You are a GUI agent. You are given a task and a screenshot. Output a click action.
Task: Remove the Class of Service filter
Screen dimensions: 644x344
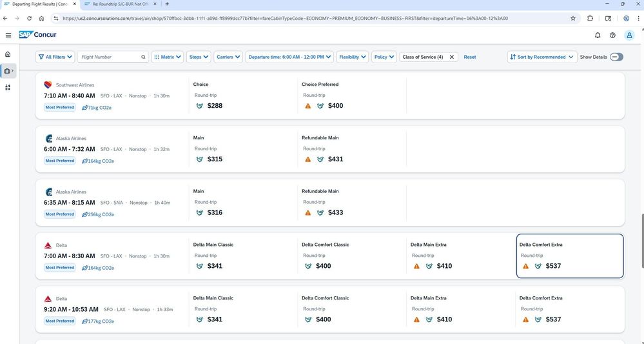tap(452, 57)
